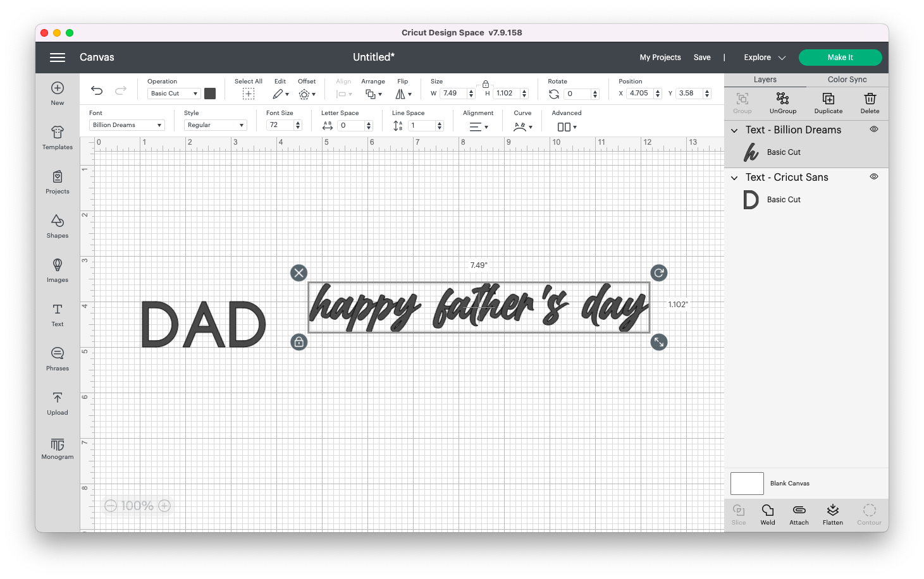The width and height of the screenshot is (924, 579).
Task: Open the Images library
Action: pyautogui.click(x=57, y=271)
